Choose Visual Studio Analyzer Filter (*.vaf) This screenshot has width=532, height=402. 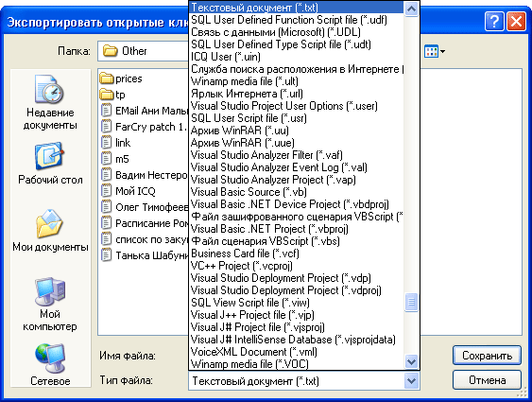coord(296,155)
